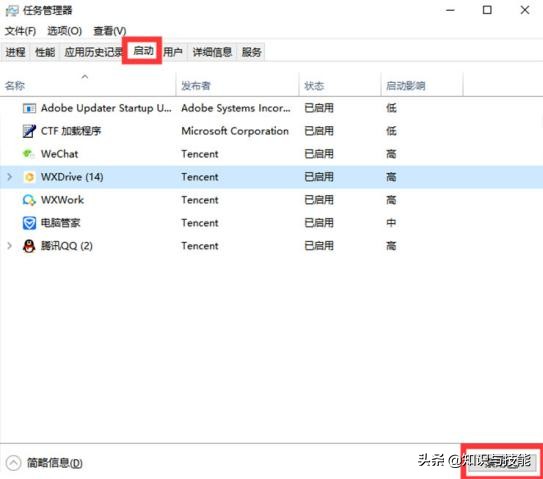Expand the WXDrive (14) group
Screen dimensions: 543x479
click(9, 177)
